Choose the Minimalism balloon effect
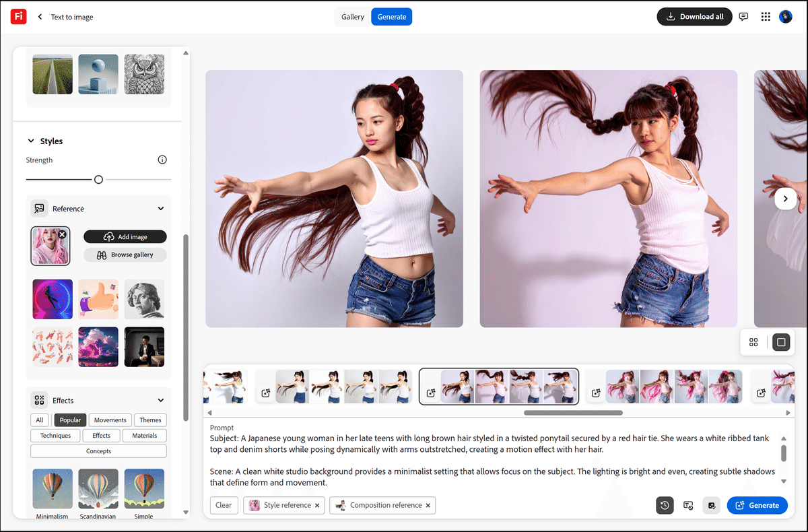This screenshot has width=808, height=532. [x=53, y=489]
